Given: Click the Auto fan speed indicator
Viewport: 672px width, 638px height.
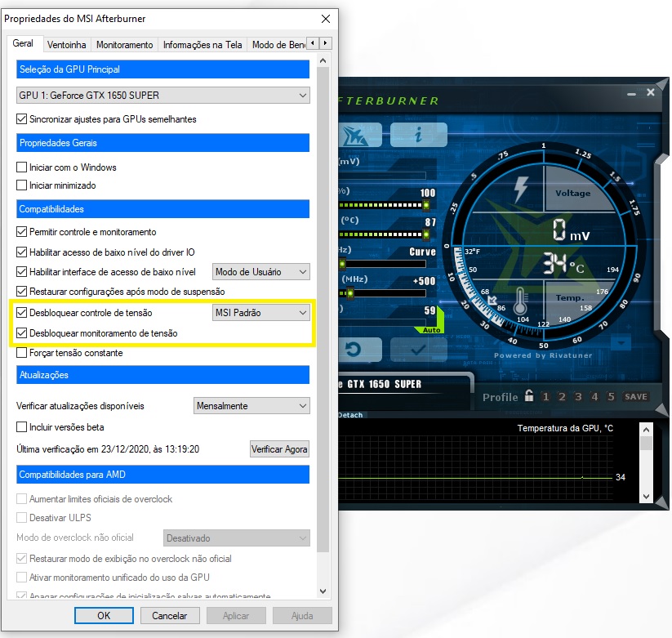Looking at the screenshot, I should [x=431, y=330].
